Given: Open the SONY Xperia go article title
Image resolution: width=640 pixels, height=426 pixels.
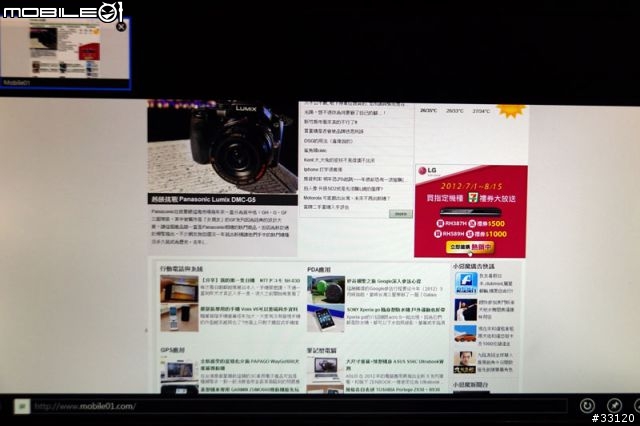Looking at the screenshot, I should (396, 310).
